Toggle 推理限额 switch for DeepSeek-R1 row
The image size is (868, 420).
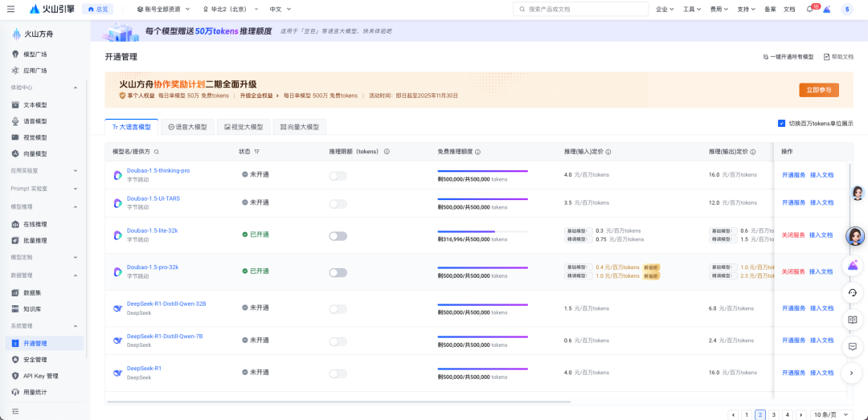click(338, 374)
